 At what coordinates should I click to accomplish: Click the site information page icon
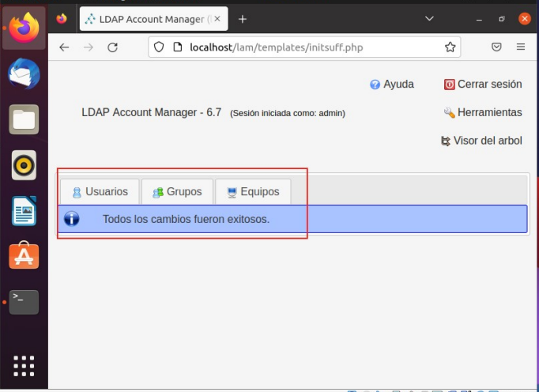point(177,47)
